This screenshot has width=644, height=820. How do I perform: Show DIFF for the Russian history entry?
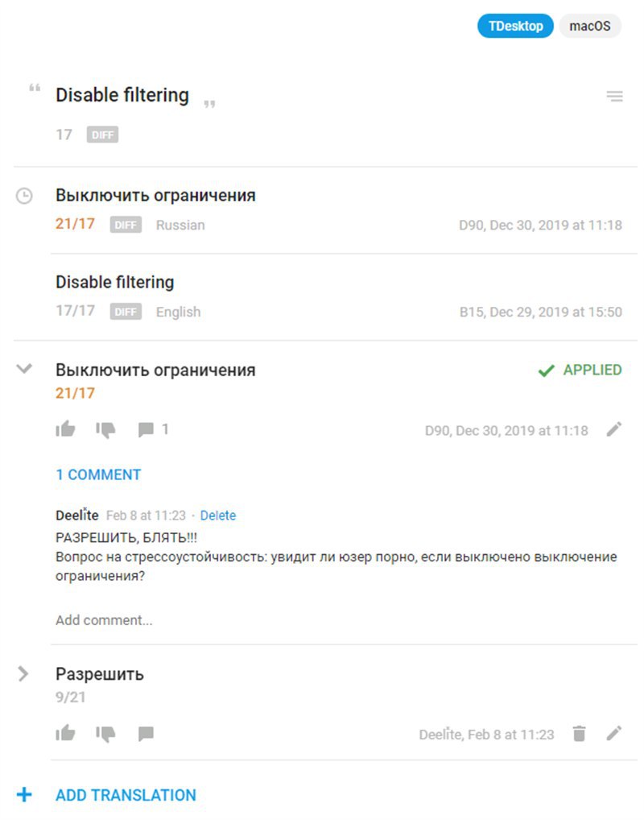click(x=126, y=225)
